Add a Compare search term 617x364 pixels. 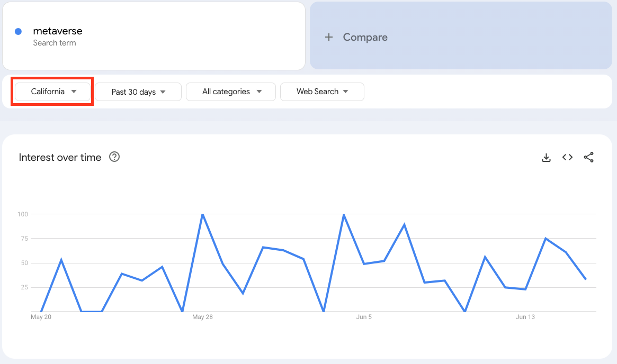(461, 36)
